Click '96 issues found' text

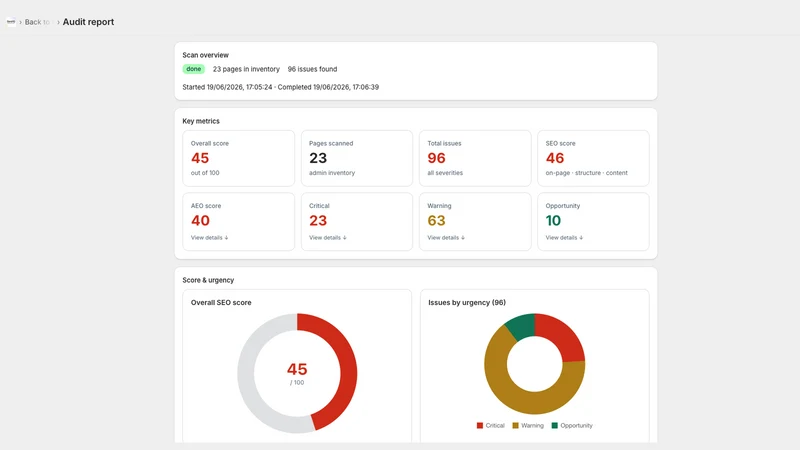point(312,69)
